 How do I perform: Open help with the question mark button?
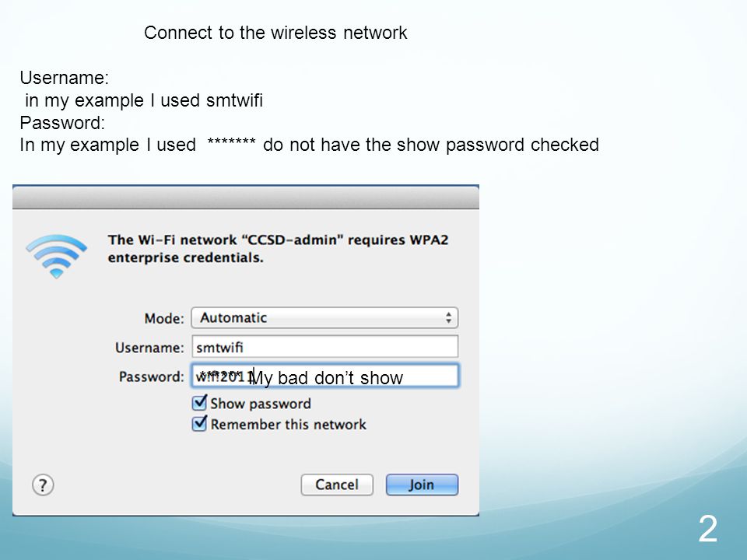coord(43,485)
